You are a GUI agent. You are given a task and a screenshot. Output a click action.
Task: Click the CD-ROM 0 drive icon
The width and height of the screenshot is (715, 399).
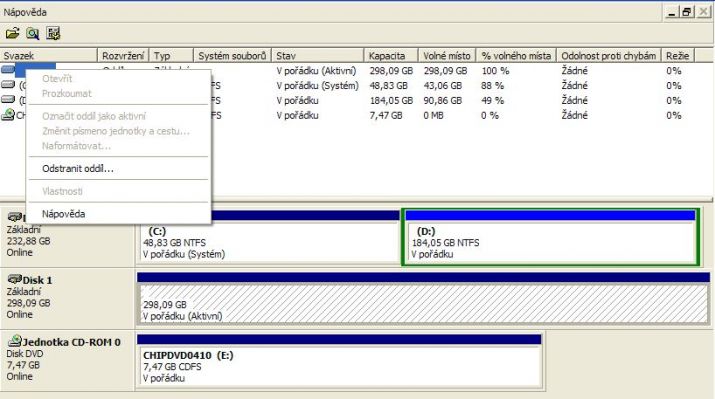(15, 341)
